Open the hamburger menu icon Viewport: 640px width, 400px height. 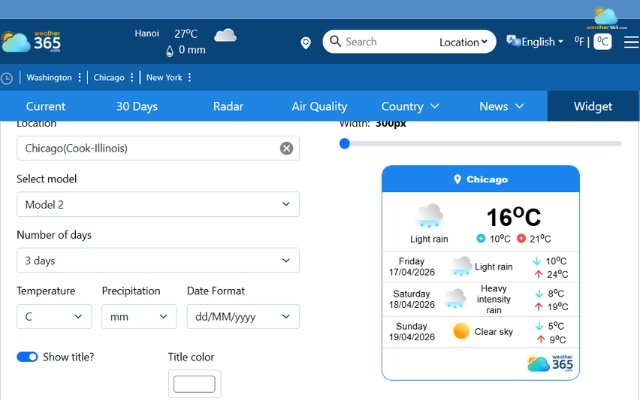(630, 42)
